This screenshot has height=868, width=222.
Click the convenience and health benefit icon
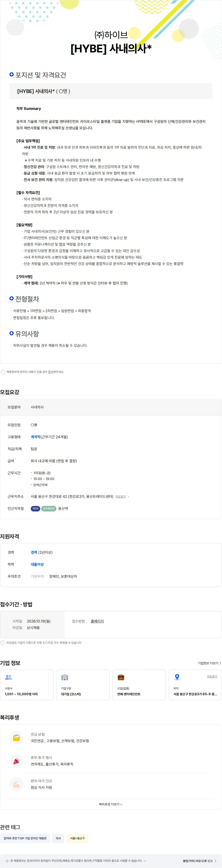(x=16, y=784)
